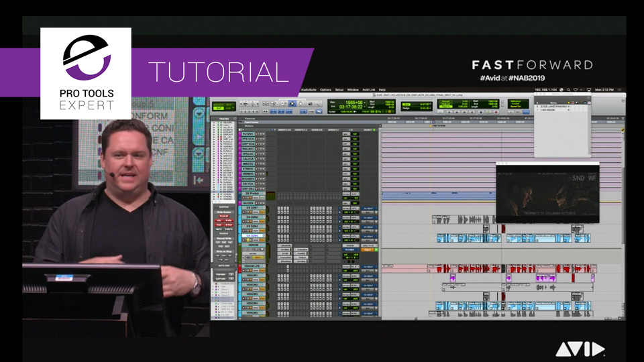The height and width of the screenshot is (362, 644).
Task: Record-enable the PFX VCA track
Action: pyautogui.click(x=256, y=139)
